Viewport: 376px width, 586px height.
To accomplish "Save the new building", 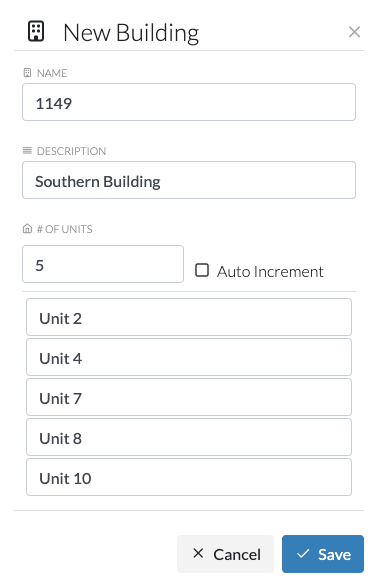I will (323, 554).
